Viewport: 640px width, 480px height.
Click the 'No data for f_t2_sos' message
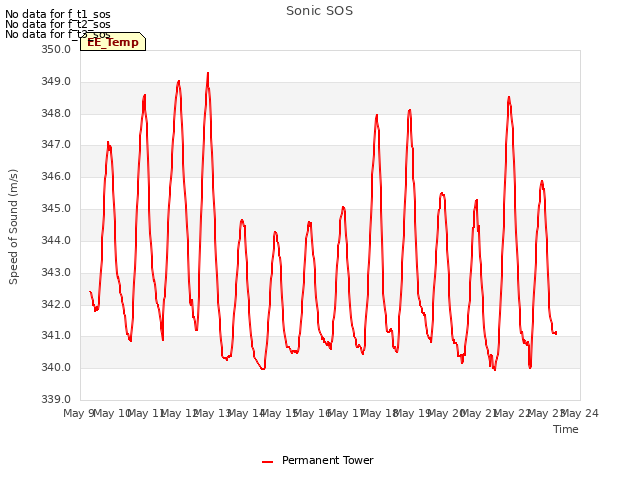58,24
